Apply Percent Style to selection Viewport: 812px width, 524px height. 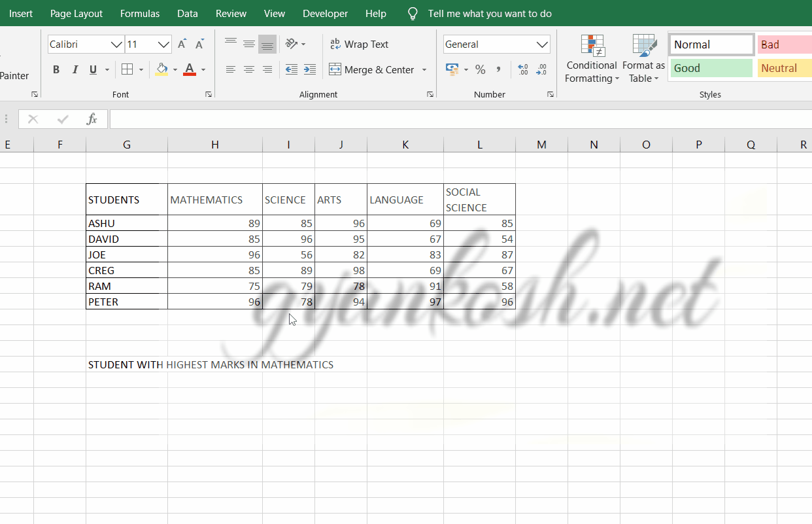[480, 69]
